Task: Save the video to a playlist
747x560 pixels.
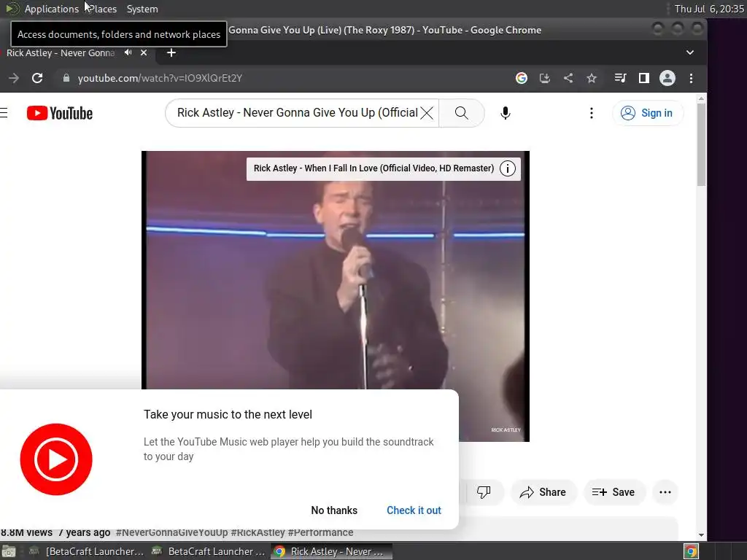Action: (x=614, y=492)
